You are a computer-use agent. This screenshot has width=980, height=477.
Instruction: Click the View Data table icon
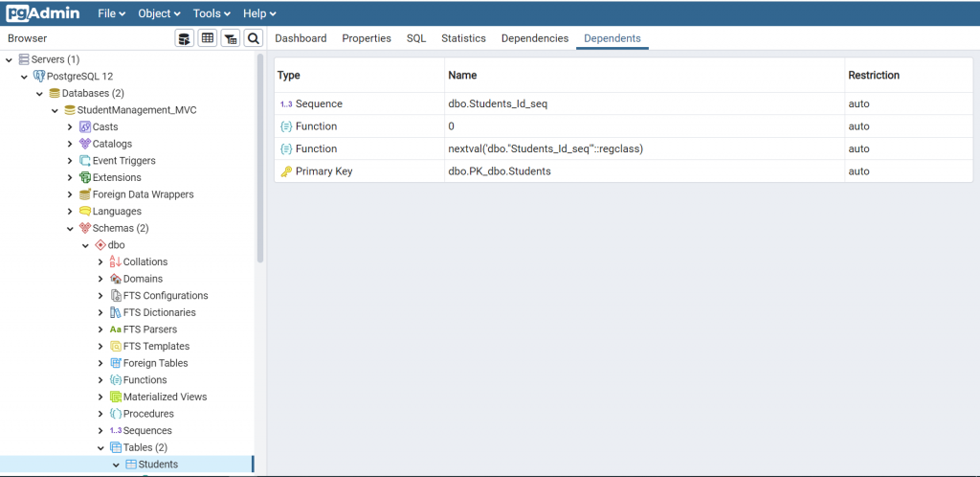point(208,38)
